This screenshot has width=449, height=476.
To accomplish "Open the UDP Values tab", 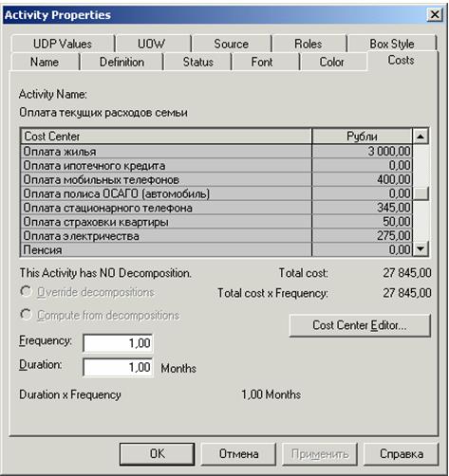I will point(63,44).
